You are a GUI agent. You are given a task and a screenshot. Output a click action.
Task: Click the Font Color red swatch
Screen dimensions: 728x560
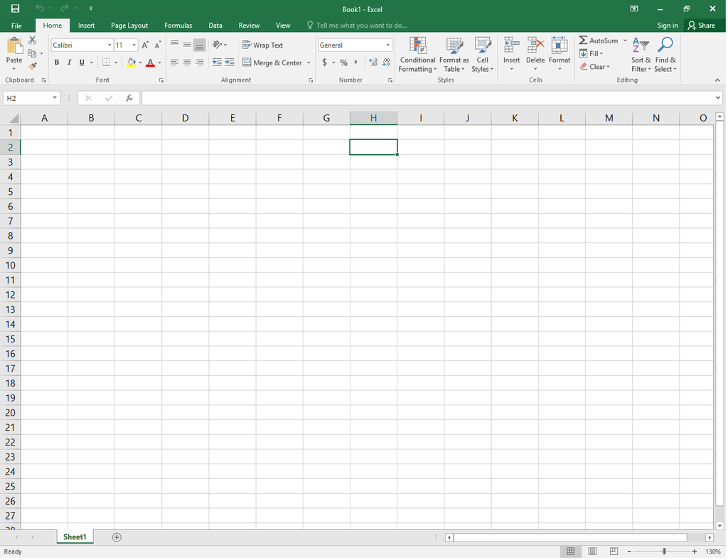pos(151,63)
